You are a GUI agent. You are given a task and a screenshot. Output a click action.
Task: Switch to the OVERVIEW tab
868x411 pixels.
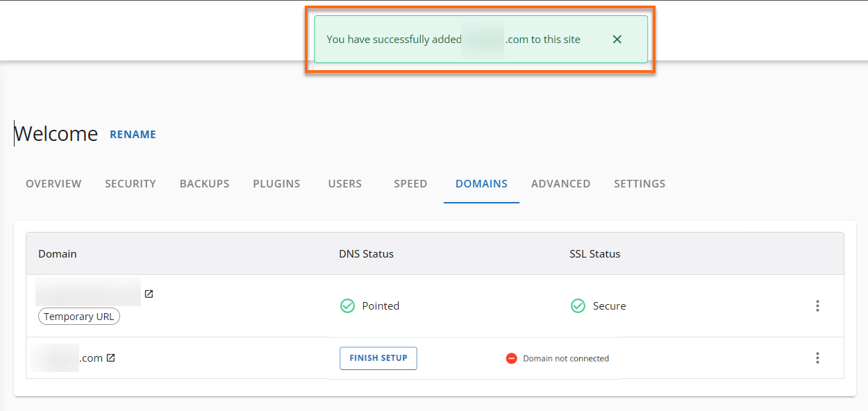click(x=53, y=184)
